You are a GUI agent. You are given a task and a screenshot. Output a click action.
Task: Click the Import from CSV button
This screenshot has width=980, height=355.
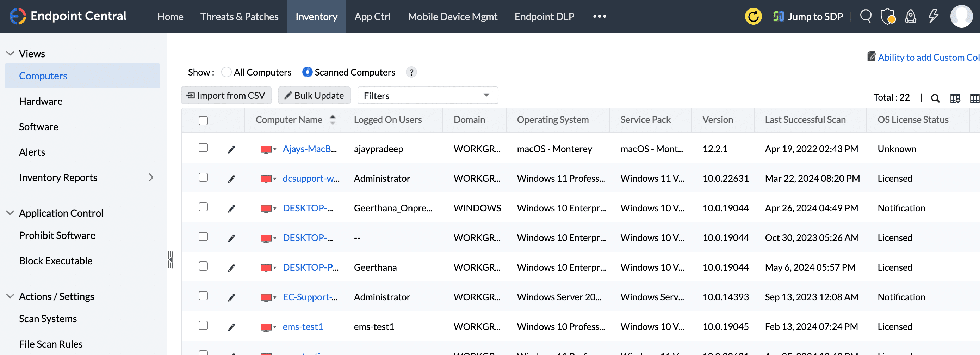[226, 96]
